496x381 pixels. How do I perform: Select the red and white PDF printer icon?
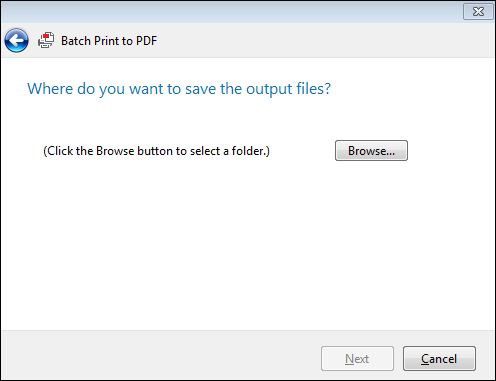(46, 40)
